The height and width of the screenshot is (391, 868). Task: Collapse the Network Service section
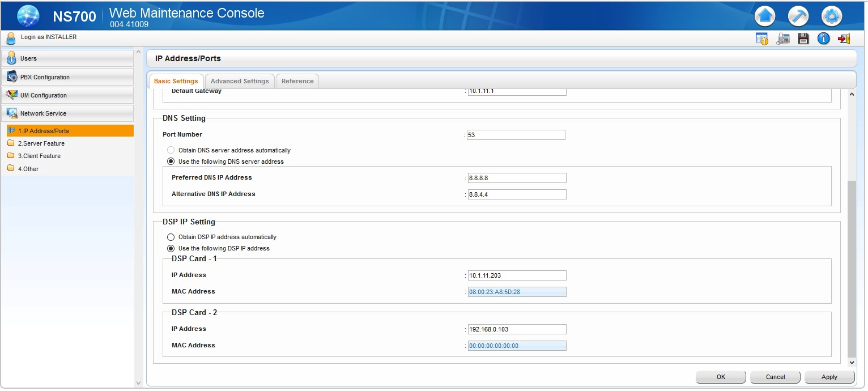67,113
